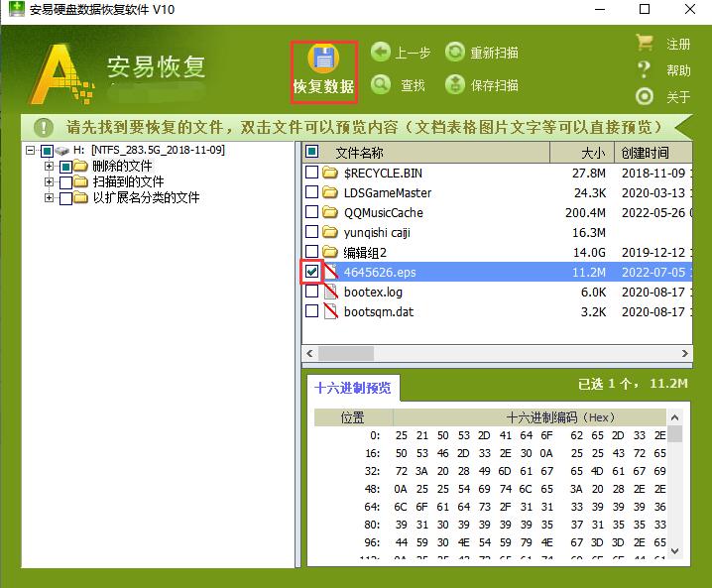
Task: Click the 恢复数据 floppy disk icon
Action: point(323,59)
